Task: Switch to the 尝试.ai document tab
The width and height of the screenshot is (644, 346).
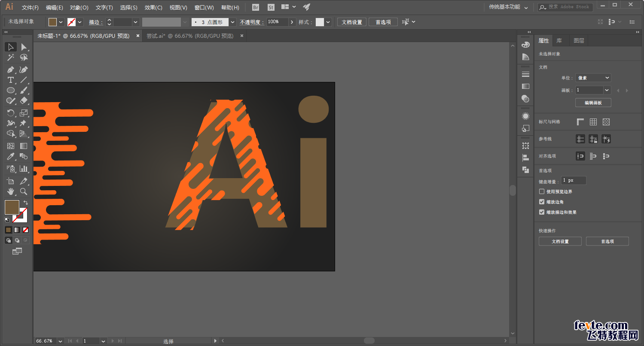Action: click(190, 36)
